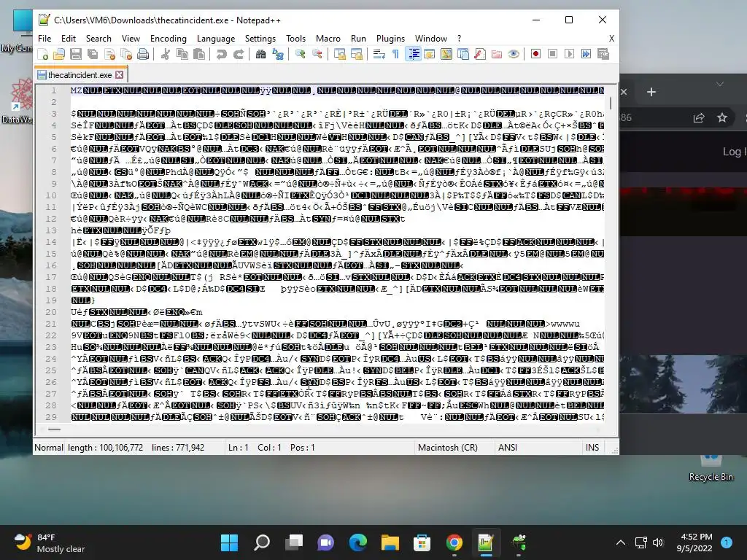Click the Zoom In magnifier icon
Viewport: 747px width, 560px height.
pyautogui.click(x=300, y=54)
